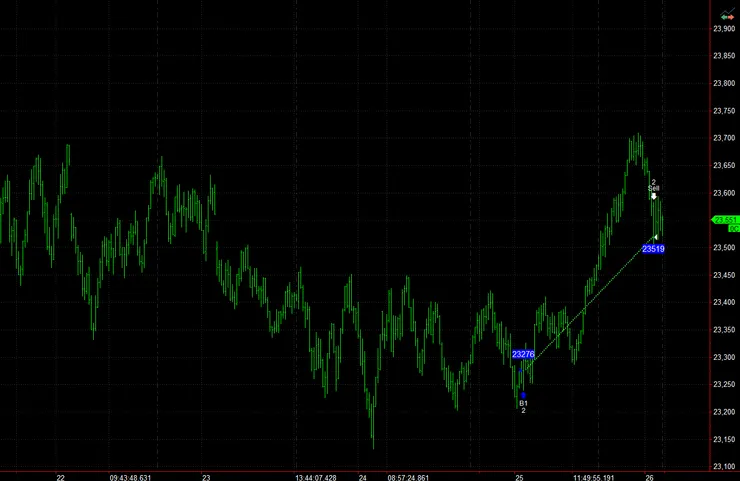Image resolution: width=740 pixels, height=481 pixels.
Task: Click the white Sell arrow marker
Action: tap(654, 196)
